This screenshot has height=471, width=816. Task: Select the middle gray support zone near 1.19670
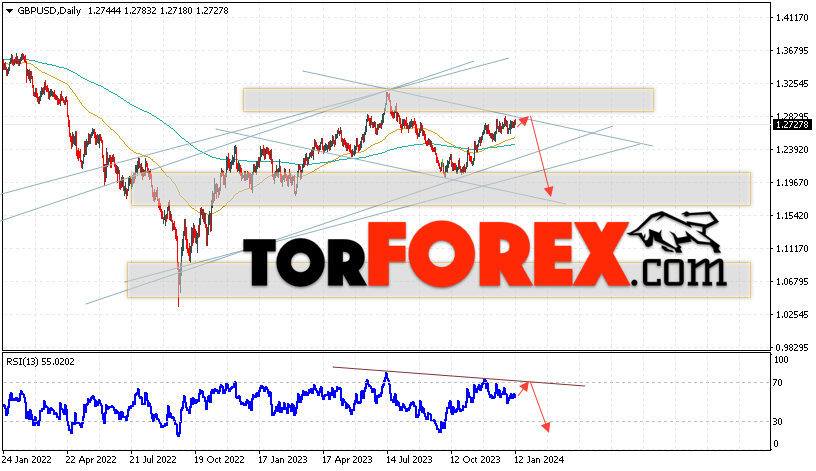pos(441,189)
